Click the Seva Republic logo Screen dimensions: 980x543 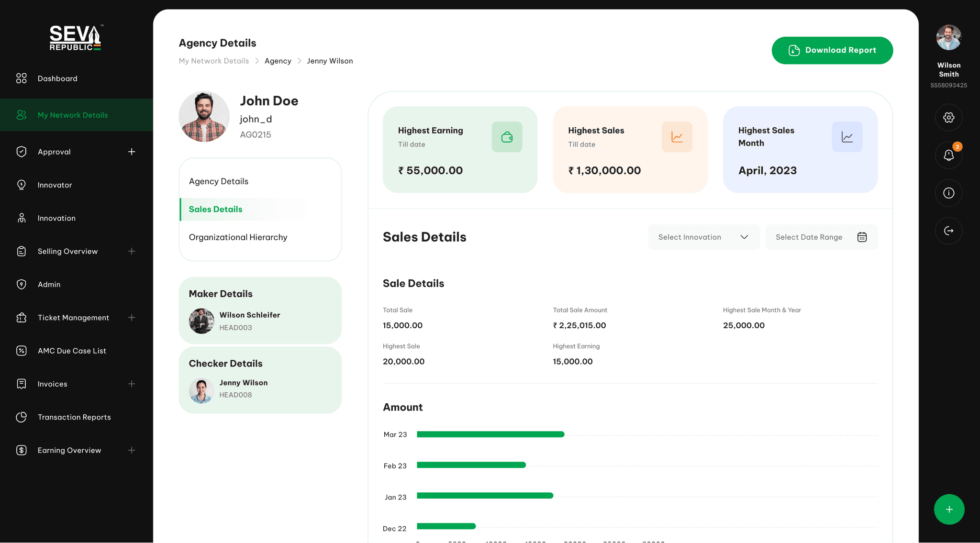click(76, 38)
